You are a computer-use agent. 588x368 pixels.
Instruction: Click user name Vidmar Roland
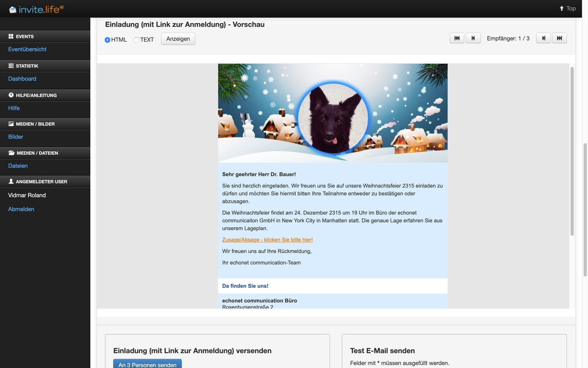coord(27,195)
